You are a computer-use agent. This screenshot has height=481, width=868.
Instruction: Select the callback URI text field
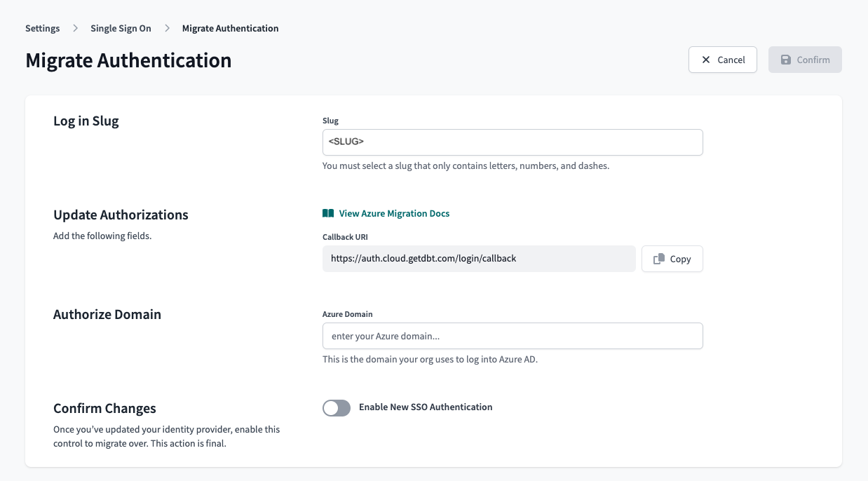479,259
